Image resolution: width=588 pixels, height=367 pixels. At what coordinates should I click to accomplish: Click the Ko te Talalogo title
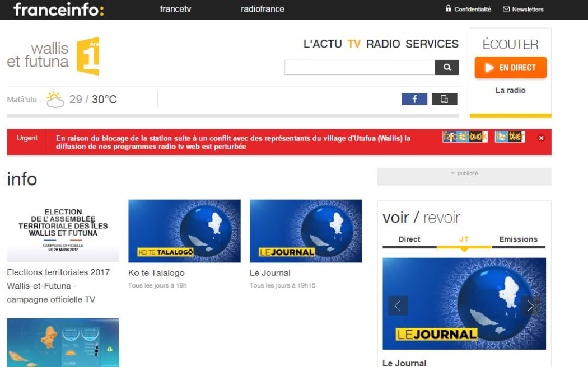point(156,273)
